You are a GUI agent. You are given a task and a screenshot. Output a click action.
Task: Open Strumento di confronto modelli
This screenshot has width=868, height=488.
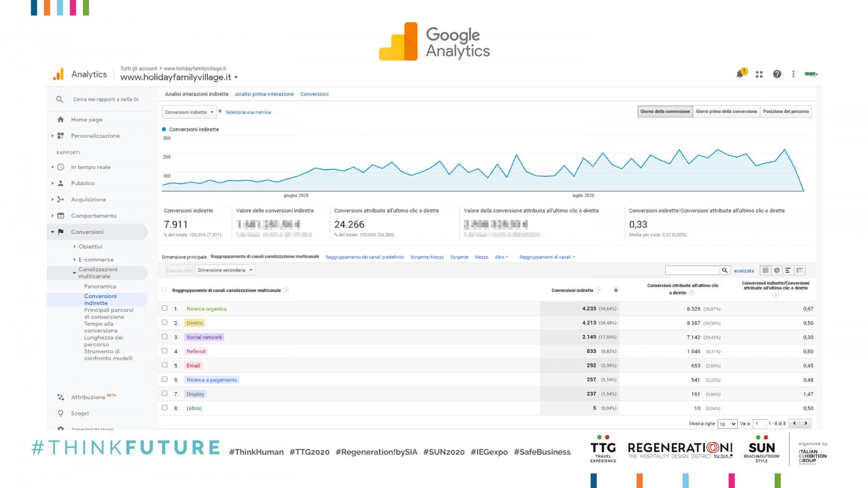108,355
